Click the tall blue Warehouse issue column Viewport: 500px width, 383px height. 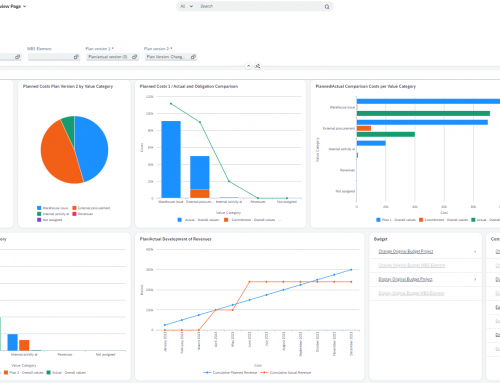171,159
